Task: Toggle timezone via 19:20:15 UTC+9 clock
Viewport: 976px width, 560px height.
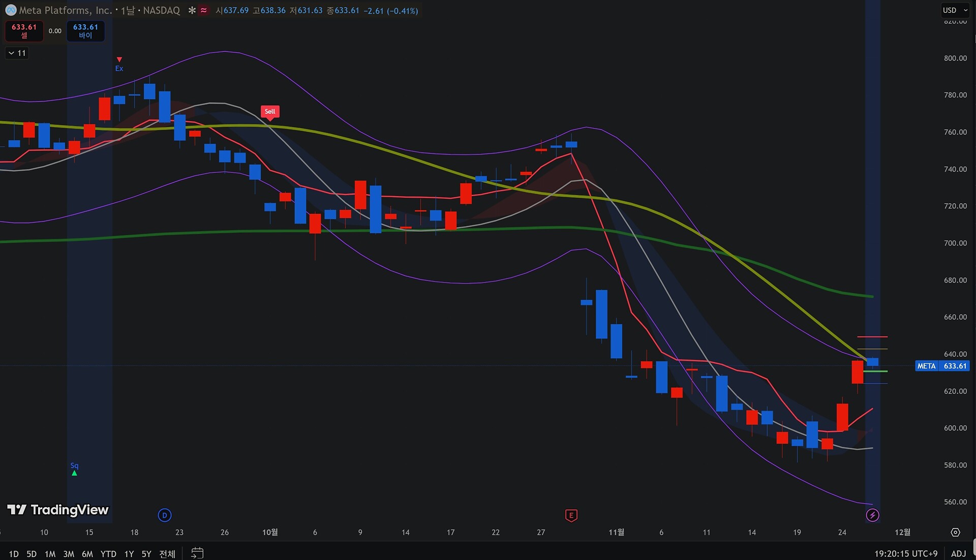Action: pyautogui.click(x=905, y=553)
